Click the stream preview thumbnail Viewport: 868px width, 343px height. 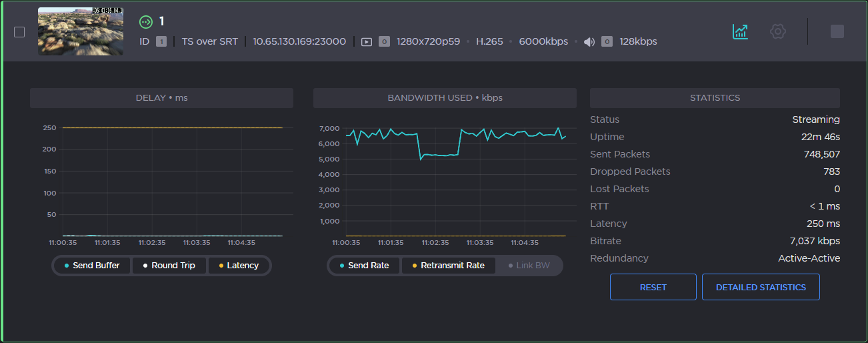point(81,31)
